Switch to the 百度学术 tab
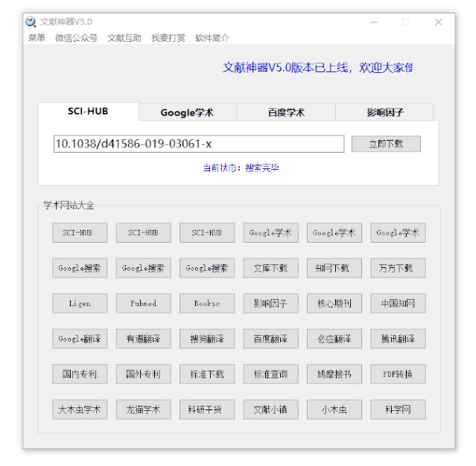Screen dimensions: 476x466 click(x=286, y=112)
